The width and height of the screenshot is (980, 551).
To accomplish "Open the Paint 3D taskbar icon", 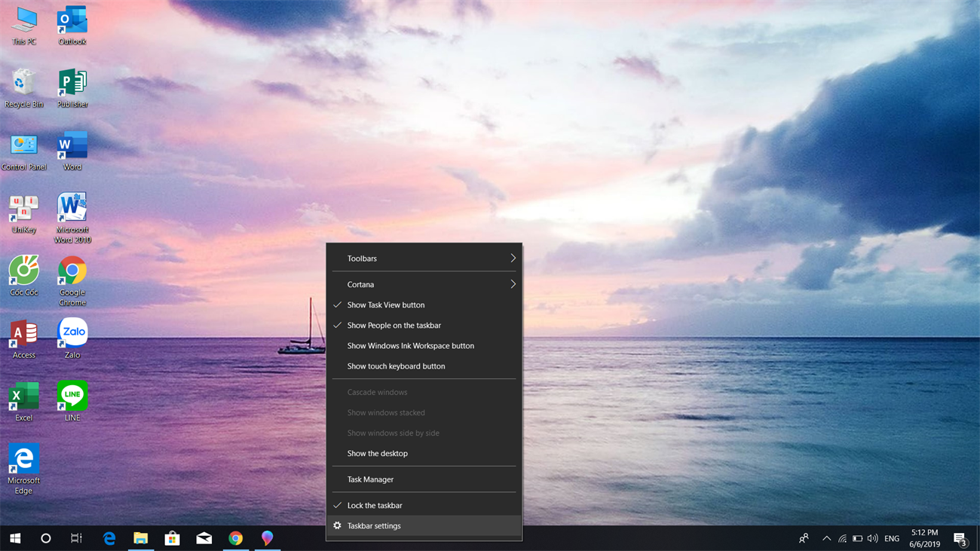I will 267,538.
